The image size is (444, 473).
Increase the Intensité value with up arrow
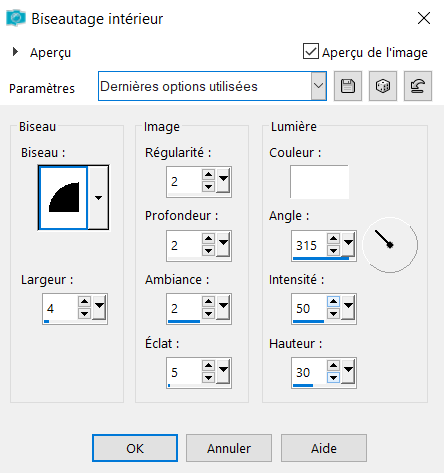(x=333, y=301)
